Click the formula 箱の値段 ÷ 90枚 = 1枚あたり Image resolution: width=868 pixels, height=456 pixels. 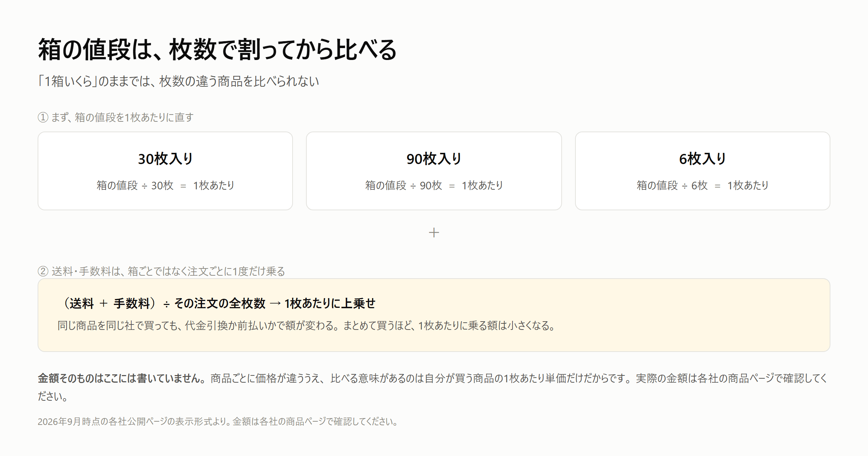[x=434, y=185]
